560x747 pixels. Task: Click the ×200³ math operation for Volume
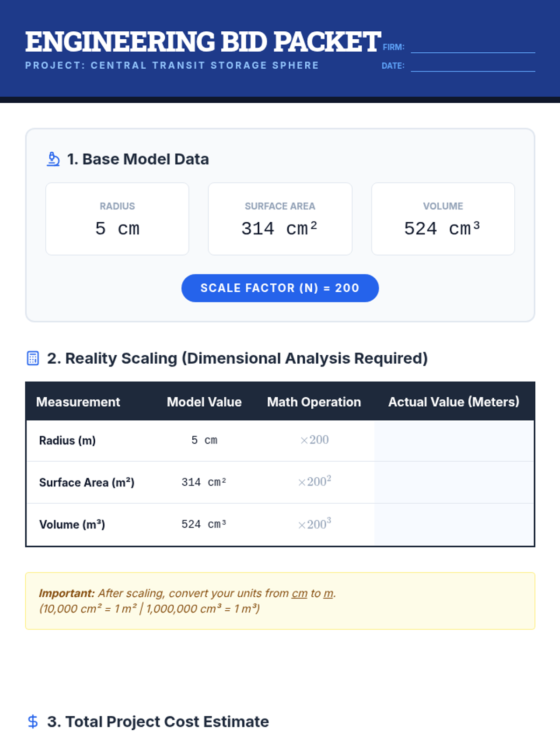(x=314, y=524)
